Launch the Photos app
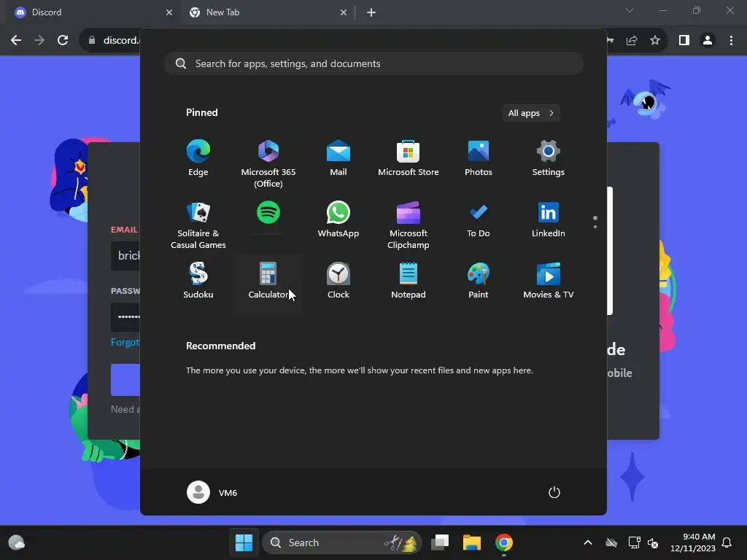 point(479,158)
